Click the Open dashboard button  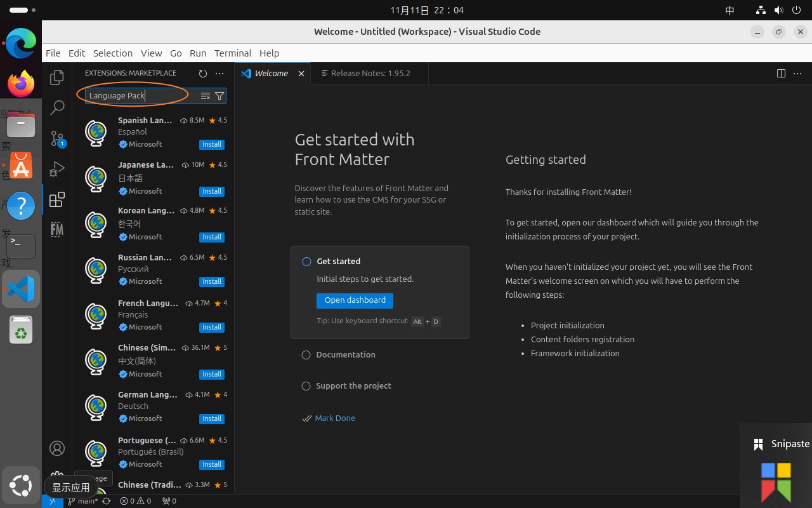tap(355, 300)
